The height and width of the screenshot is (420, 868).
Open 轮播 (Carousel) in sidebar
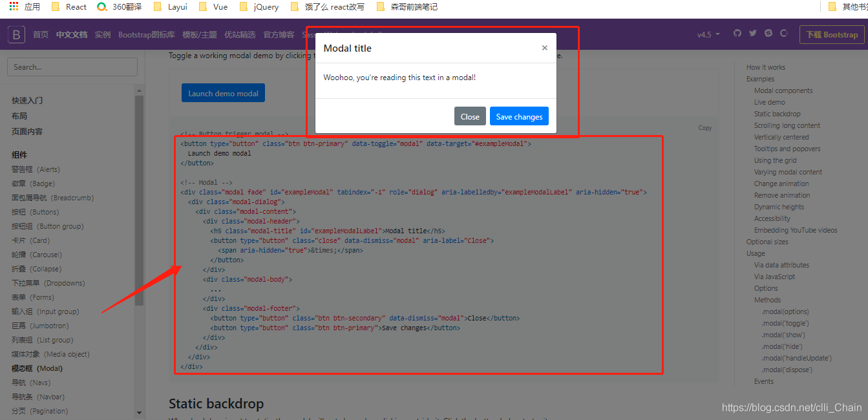(37, 255)
